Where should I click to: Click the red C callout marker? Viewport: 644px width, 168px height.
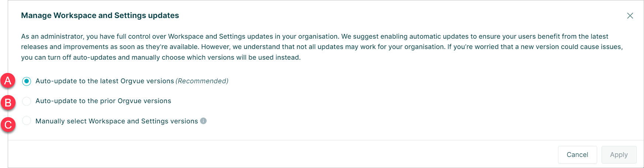(8, 125)
